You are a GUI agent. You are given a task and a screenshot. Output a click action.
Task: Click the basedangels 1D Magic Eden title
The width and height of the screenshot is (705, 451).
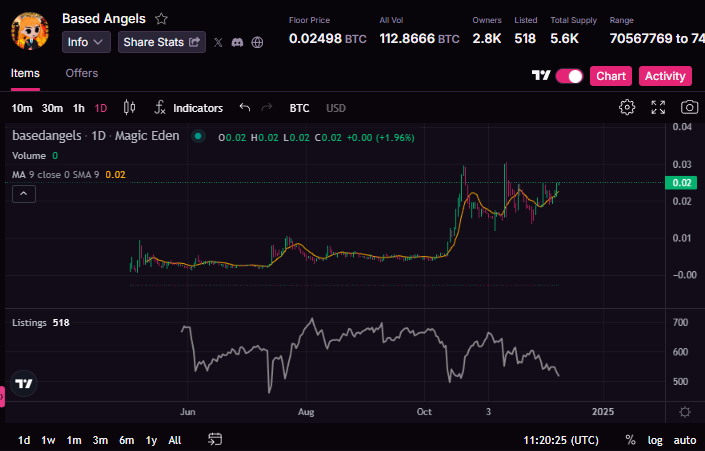(96, 136)
